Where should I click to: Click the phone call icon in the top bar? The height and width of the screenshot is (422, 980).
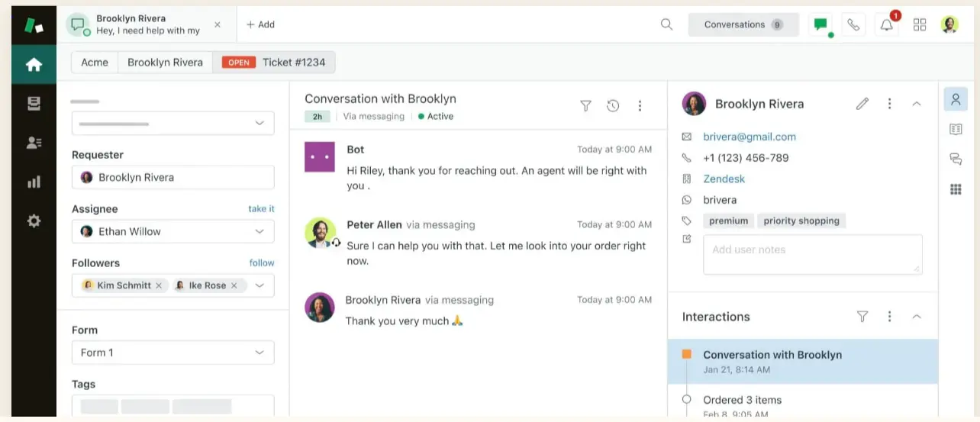tap(853, 25)
